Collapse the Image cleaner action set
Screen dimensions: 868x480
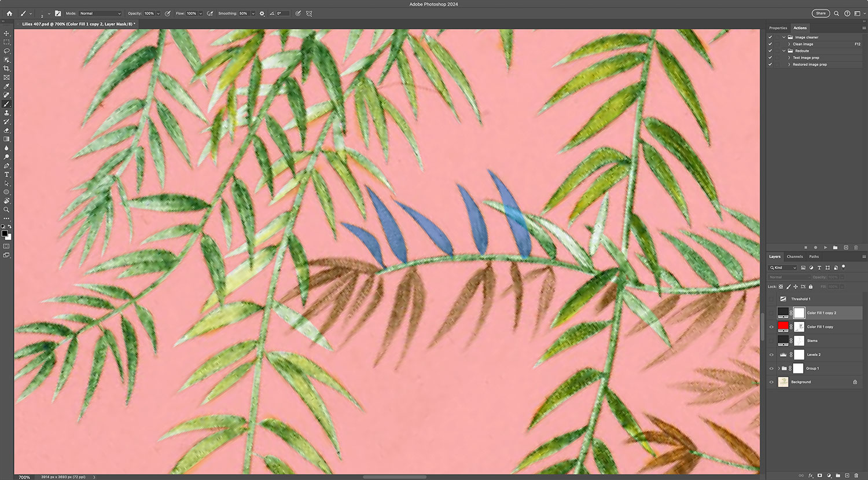784,37
